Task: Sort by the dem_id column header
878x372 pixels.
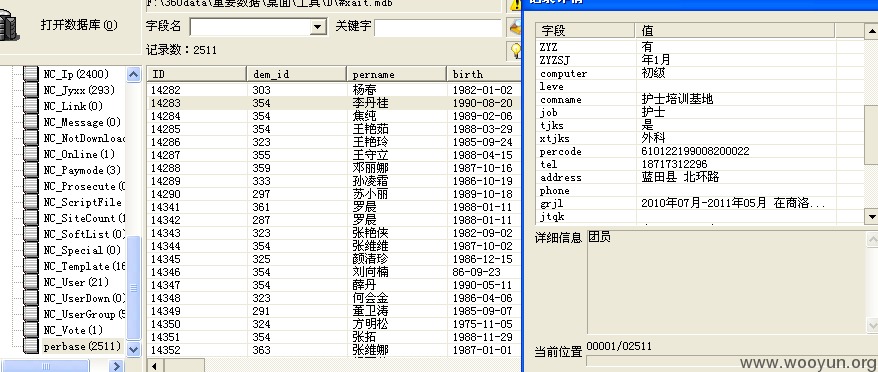Action: point(297,74)
